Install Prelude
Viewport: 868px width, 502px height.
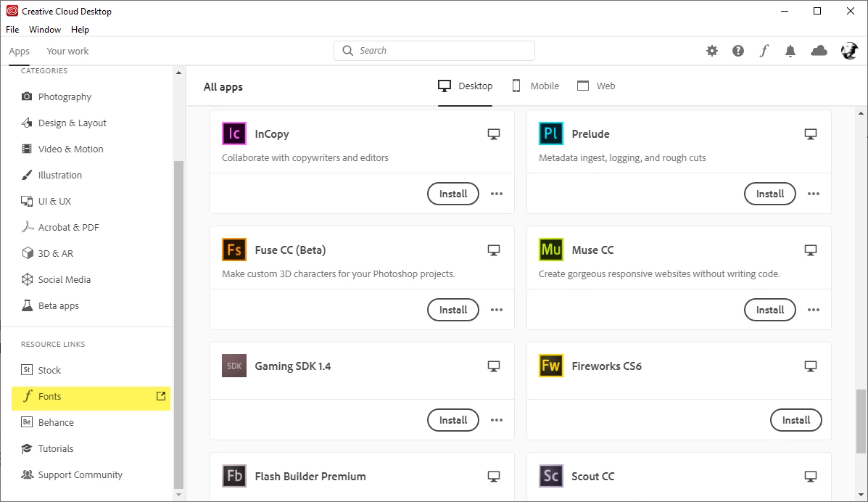point(769,194)
